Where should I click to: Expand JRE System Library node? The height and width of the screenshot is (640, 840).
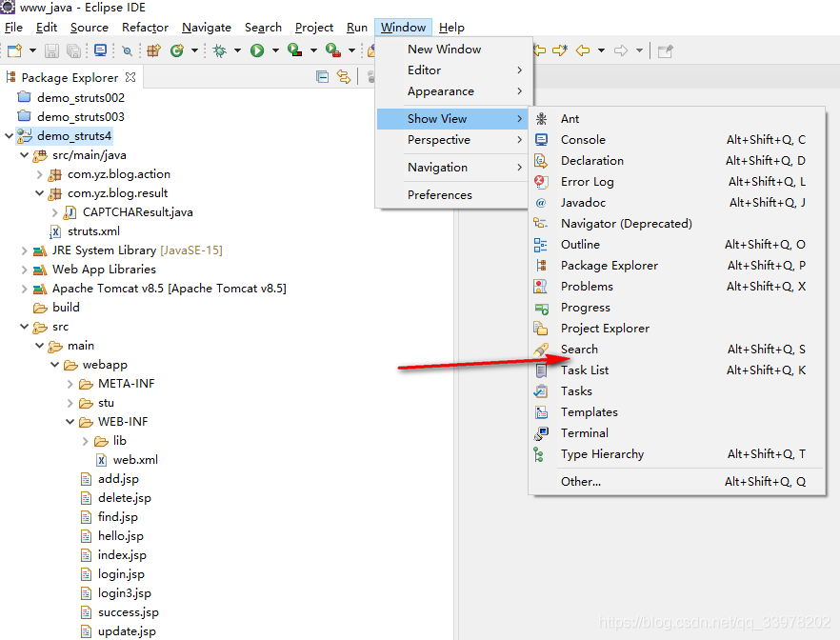24,250
